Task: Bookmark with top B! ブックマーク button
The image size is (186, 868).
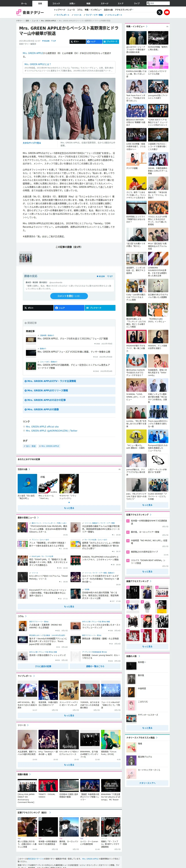Action: pos(110,42)
